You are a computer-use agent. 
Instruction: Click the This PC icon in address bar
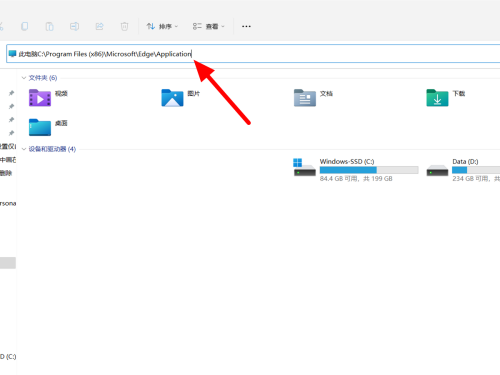[x=12, y=54]
